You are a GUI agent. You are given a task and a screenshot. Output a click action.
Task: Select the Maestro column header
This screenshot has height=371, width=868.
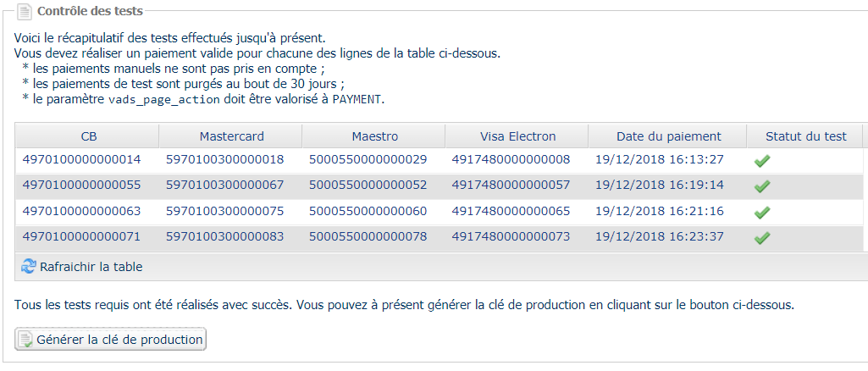pos(374,136)
